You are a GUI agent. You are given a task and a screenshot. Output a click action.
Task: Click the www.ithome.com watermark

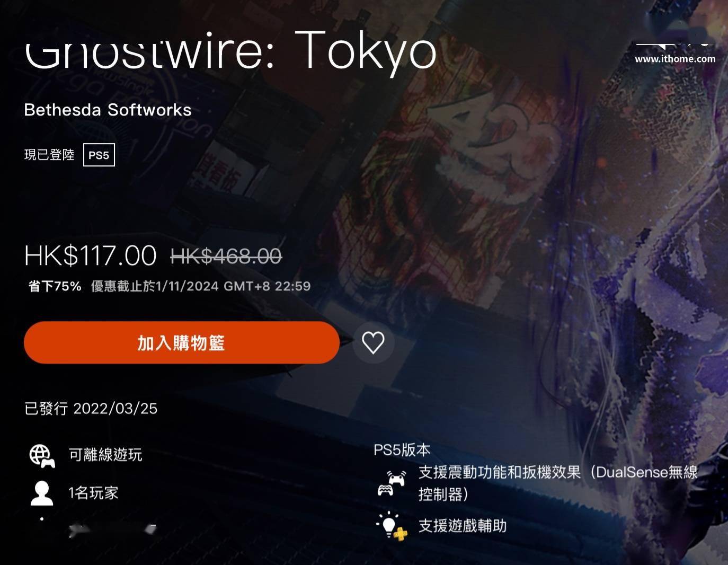675,59
